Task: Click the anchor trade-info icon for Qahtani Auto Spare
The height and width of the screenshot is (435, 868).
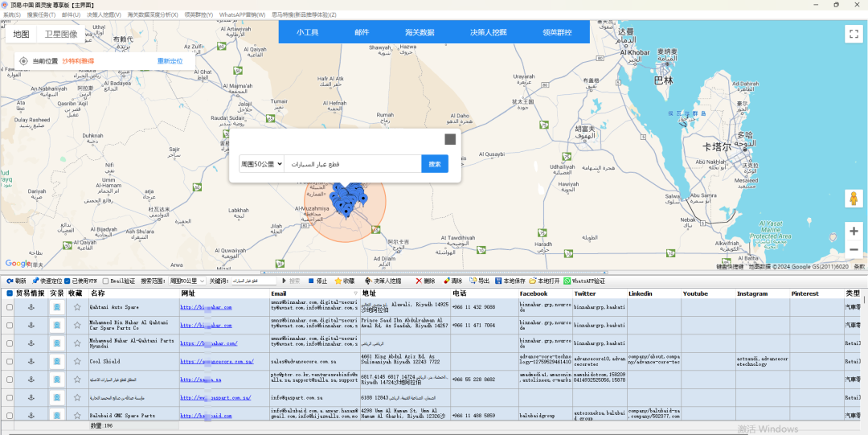Action: click(x=31, y=307)
